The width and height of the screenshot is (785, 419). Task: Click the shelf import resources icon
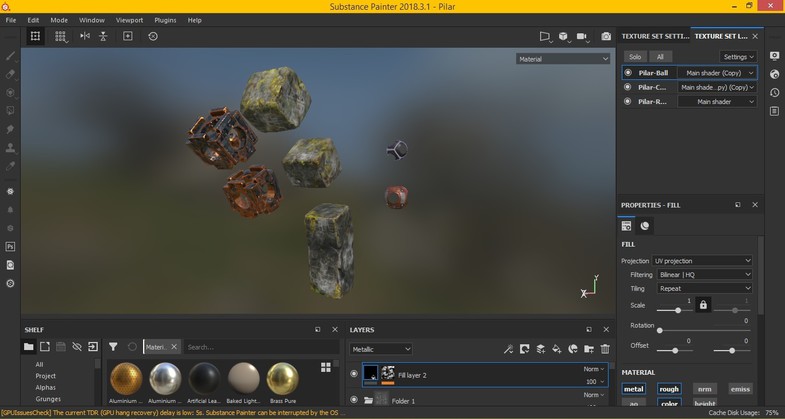pyautogui.click(x=93, y=346)
